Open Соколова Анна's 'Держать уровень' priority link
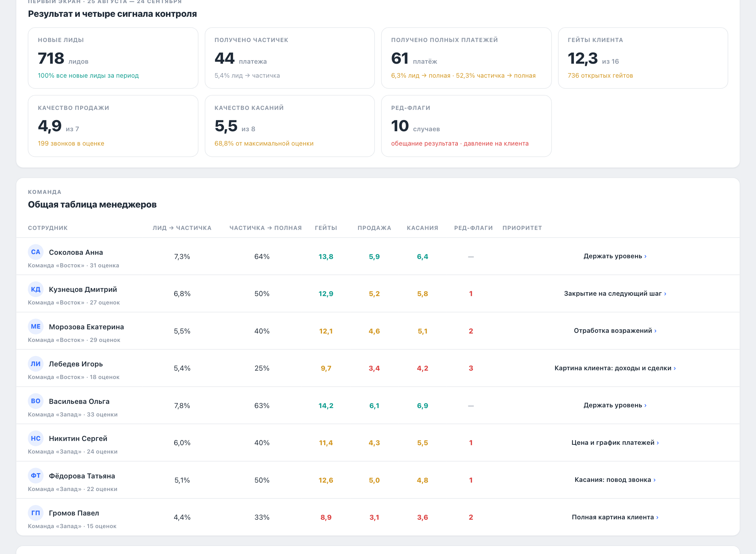 click(615, 256)
